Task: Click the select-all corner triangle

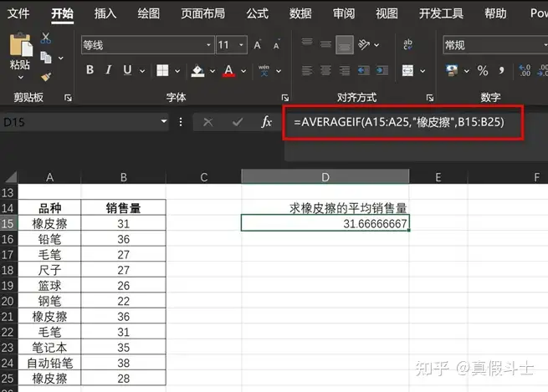Action: coord(11,177)
